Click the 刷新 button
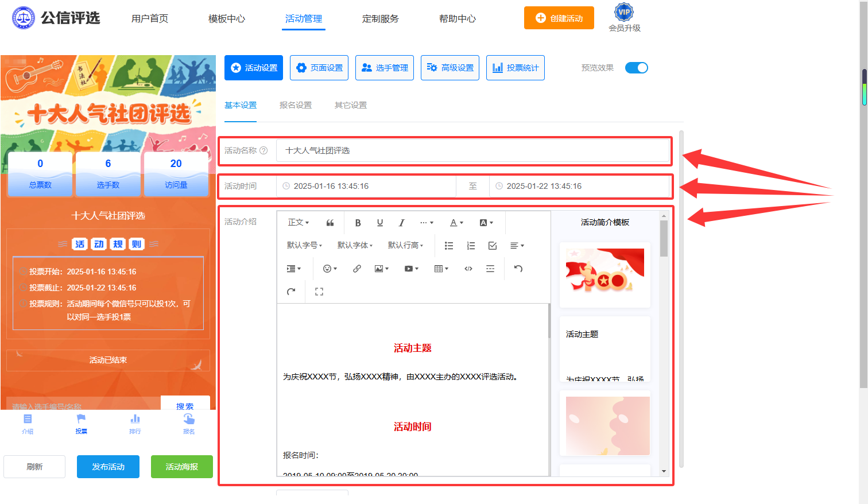The image size is (868, 504). click(x=34, y=467)
